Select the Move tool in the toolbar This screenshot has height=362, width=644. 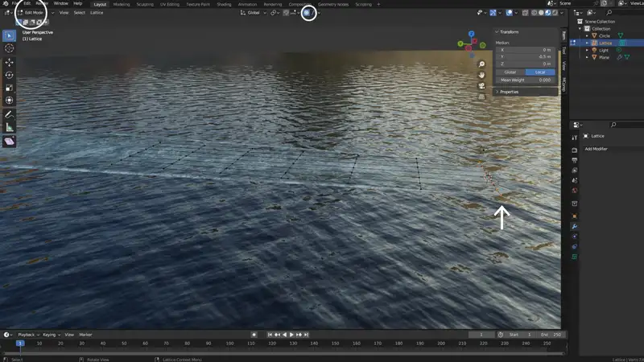click(10, 62)
